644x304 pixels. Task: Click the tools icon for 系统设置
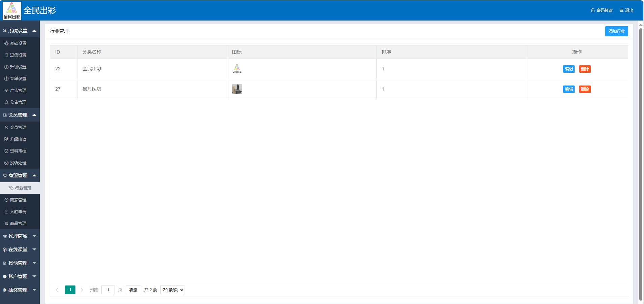5,31
